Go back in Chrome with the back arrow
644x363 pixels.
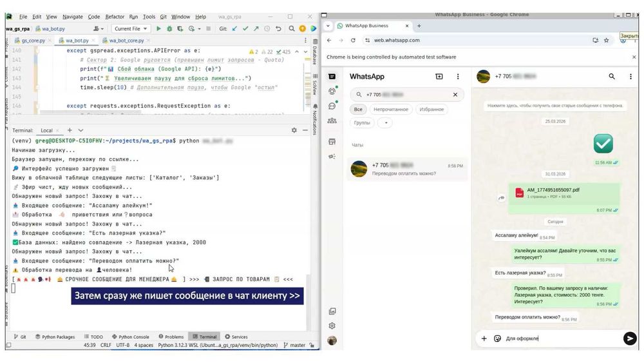click(x=329, y=40)
